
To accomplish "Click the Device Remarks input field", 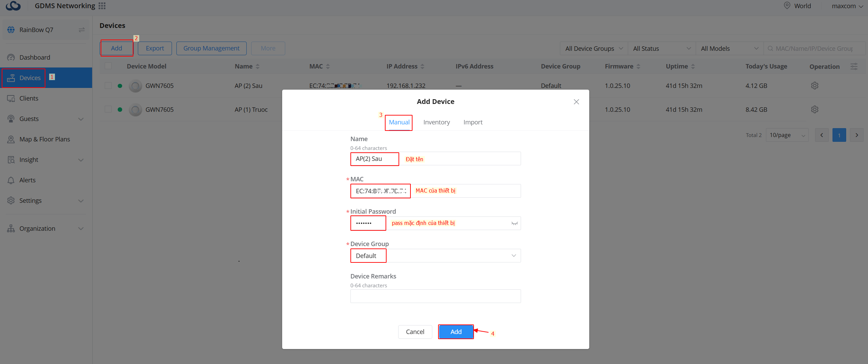I will point(435,296).
